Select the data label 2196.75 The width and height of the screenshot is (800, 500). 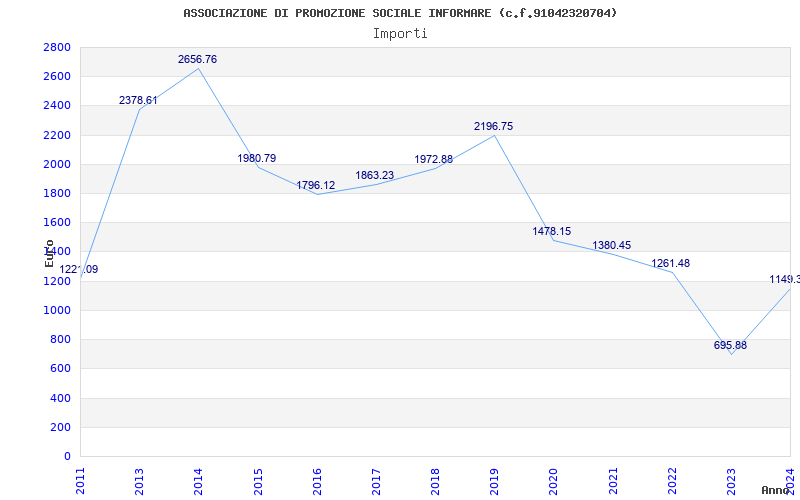point(493,126)
